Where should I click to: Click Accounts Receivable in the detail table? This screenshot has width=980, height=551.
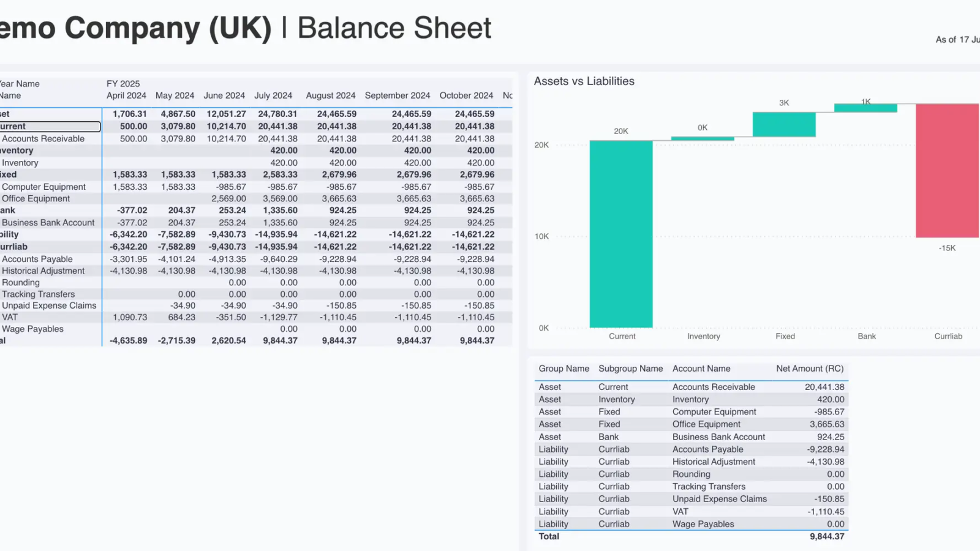[x=714, y=387]
